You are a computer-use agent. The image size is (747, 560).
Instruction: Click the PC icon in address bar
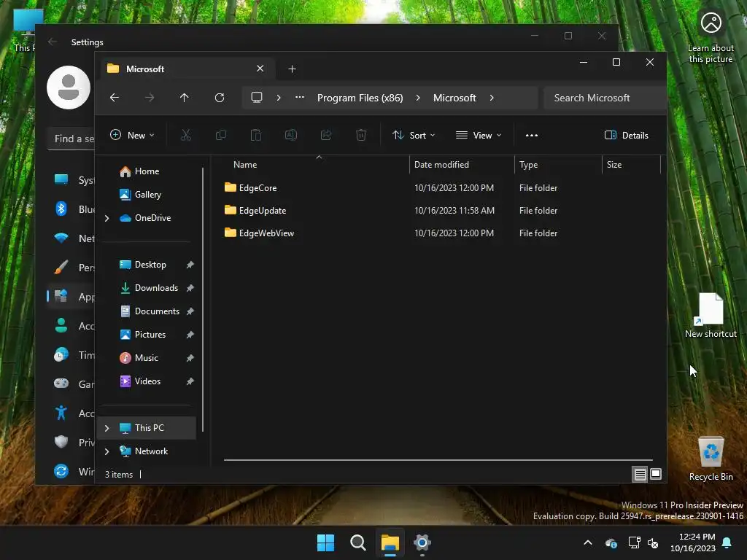click(257, 98)
